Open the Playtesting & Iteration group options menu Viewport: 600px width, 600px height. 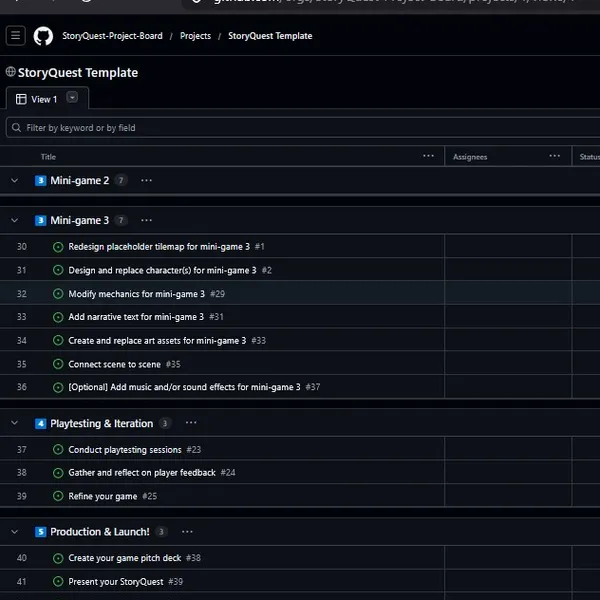coord(191,423)
